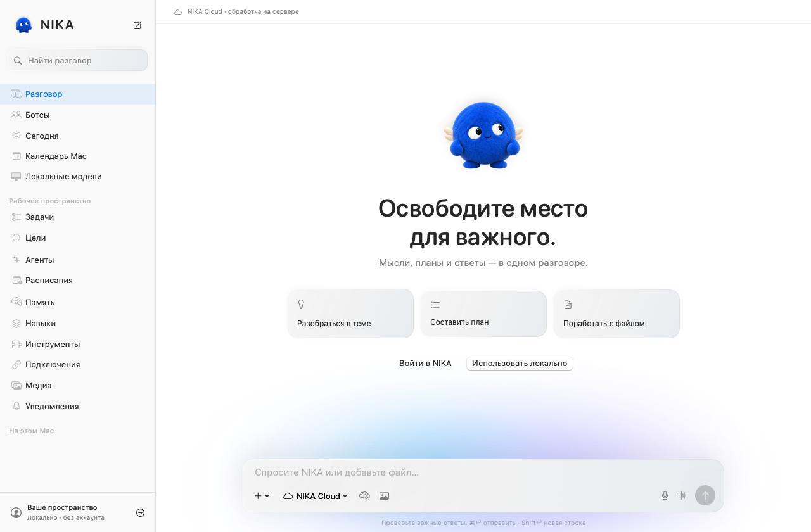Screen dimensions: 811x532
Task: Click the Рабочее пространство section label
Action: pos(49,201)
